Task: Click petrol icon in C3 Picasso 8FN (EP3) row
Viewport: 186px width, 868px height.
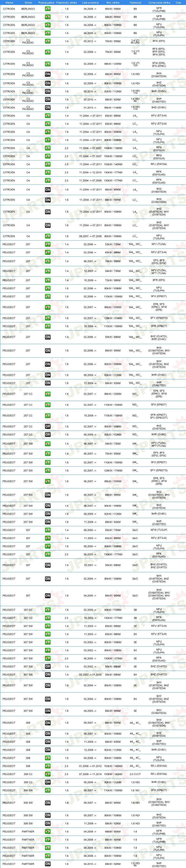Action: pos(48,41)
